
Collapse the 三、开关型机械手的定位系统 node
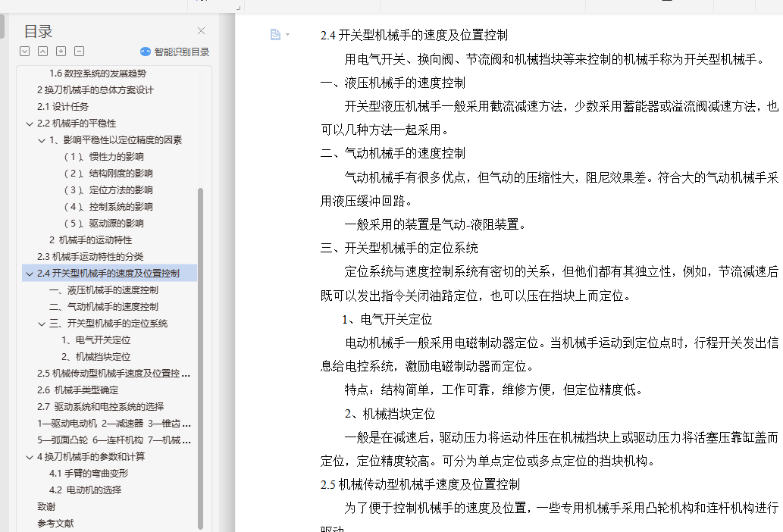(42, 324)
